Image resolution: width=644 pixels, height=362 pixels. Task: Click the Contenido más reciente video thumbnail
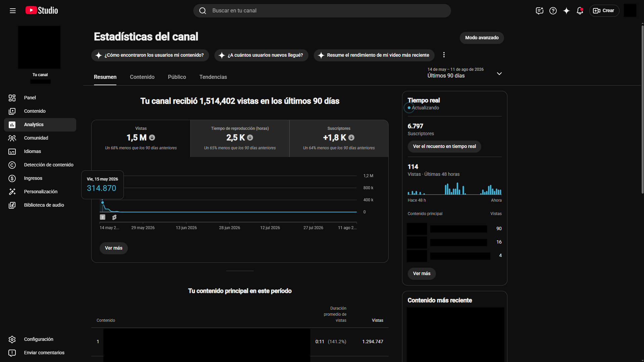click(x=455, y=334)
